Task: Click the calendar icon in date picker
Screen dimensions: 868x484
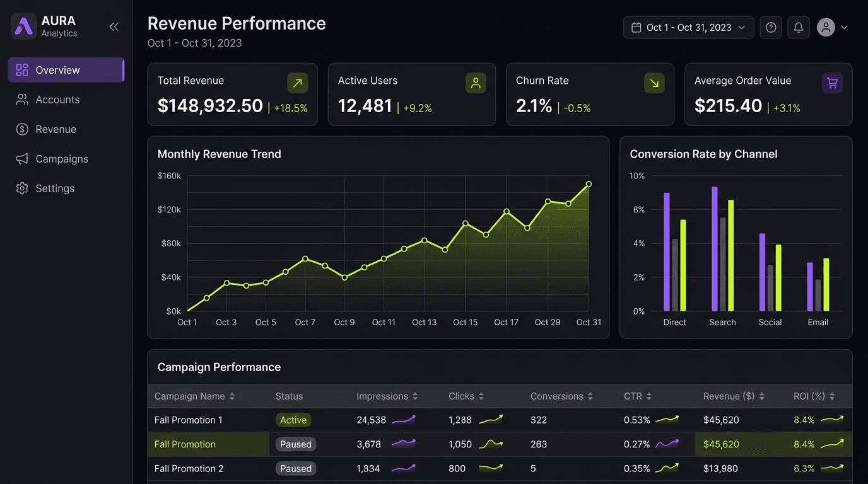Action: coord(636,28)
